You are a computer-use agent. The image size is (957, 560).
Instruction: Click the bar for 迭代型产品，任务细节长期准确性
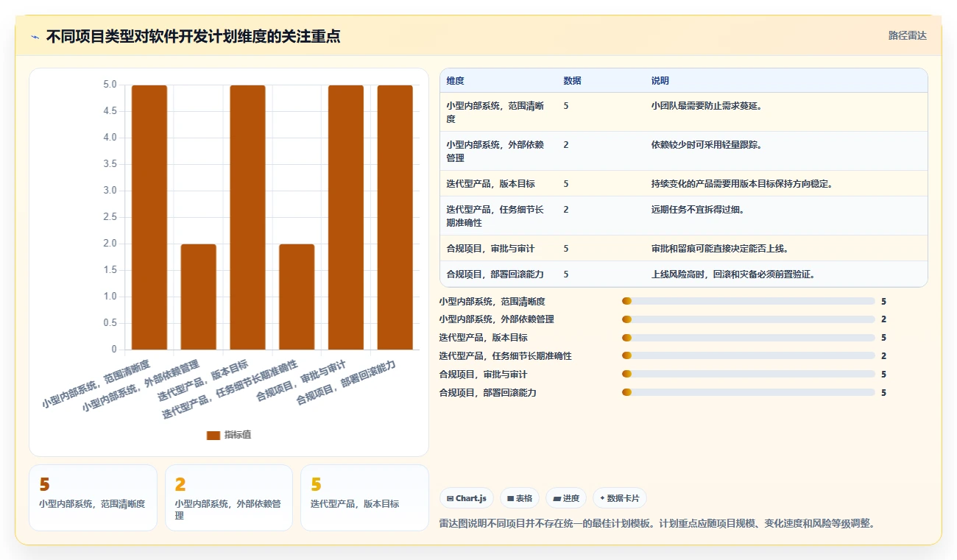point(297,297)
